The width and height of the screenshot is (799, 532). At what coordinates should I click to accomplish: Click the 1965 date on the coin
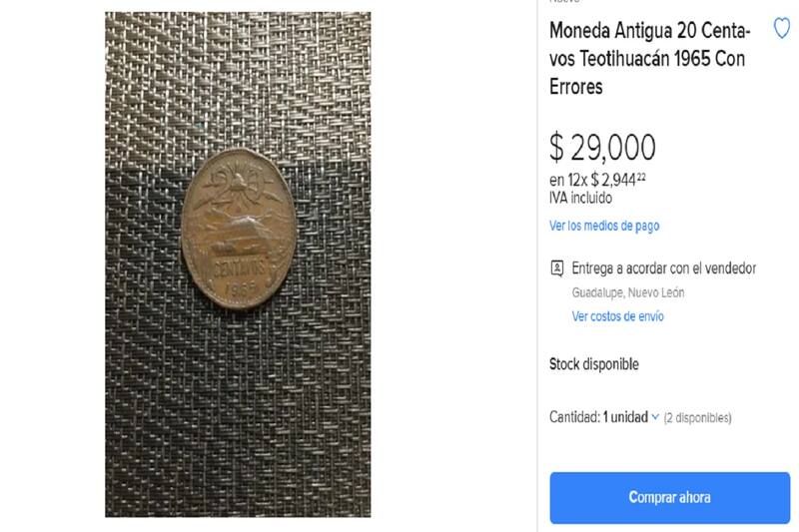pos(240,290)
